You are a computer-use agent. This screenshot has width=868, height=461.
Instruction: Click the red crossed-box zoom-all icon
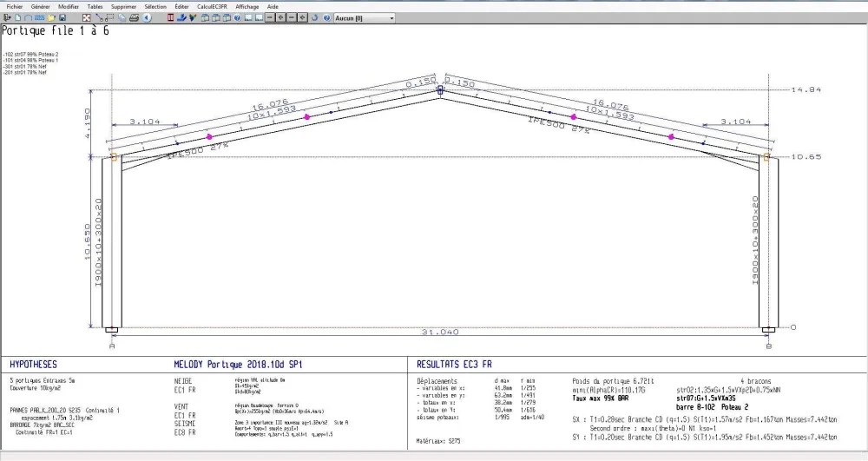86,17
